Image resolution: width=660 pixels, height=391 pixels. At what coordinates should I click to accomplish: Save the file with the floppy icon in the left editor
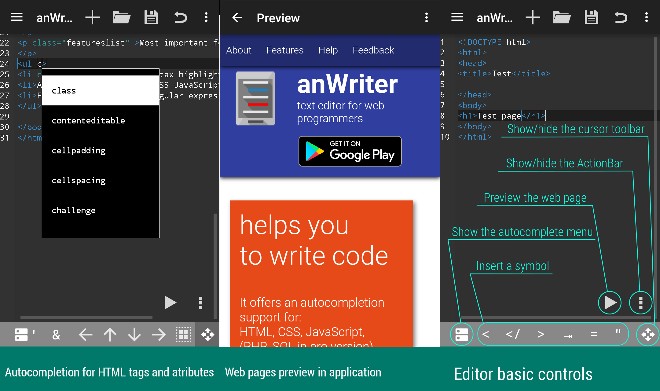coord(151,17)
